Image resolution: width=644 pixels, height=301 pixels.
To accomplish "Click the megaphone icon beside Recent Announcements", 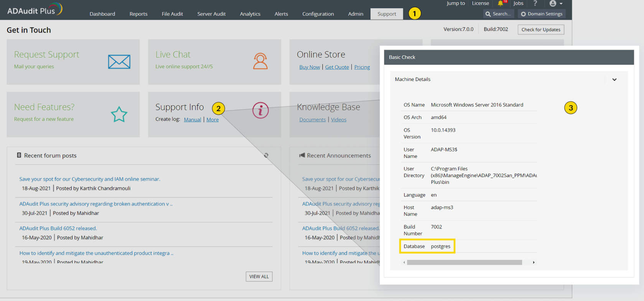I will pos(302,155).
